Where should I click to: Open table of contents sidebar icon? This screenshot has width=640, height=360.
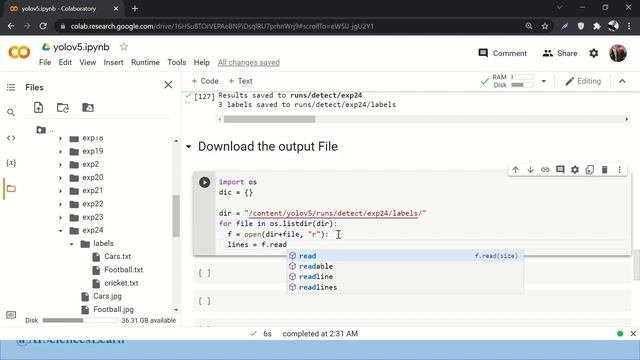pyautogui.click(x=11, y=87)
